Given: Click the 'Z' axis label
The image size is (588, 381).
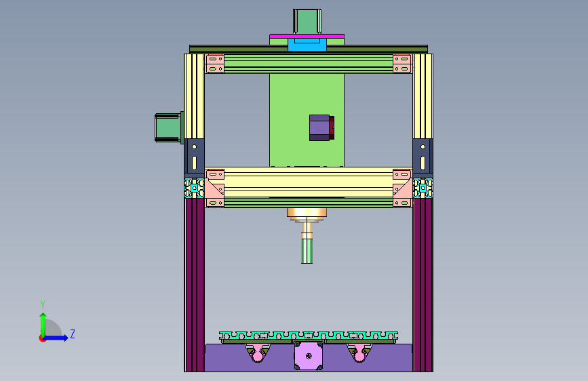Looking at the screenshot, I should (73, 334).
